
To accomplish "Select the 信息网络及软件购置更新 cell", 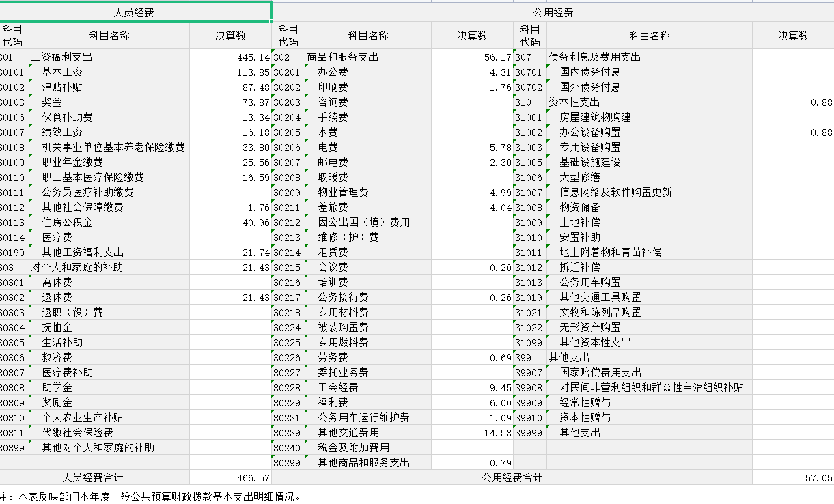I will (x=649, y=192).
